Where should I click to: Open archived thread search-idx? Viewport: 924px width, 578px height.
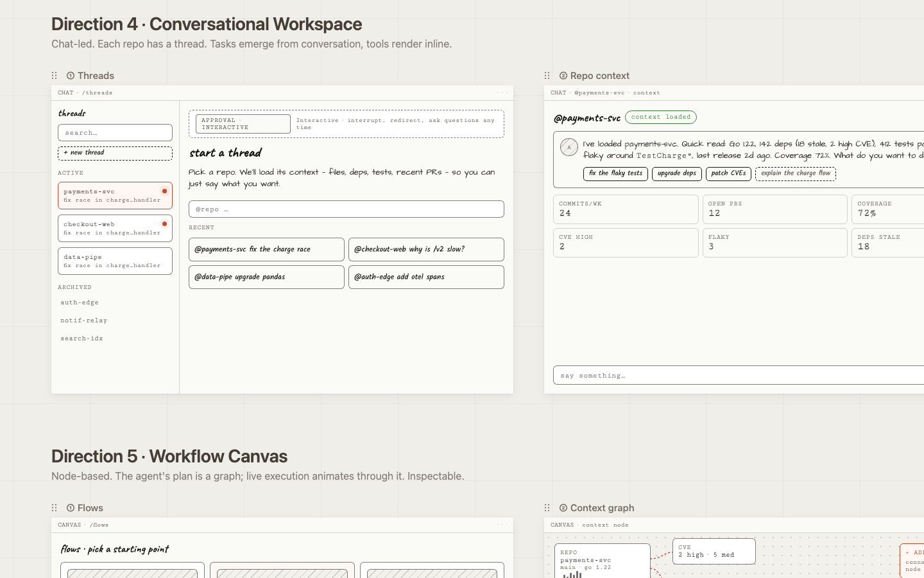click(x=81, y=338)
